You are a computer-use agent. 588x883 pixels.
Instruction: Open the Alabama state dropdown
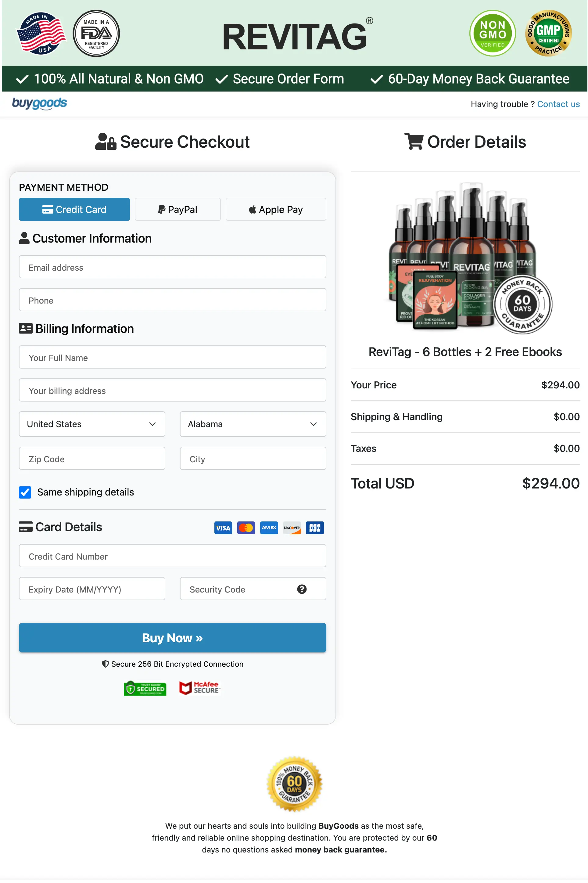(x=253, y=424)
